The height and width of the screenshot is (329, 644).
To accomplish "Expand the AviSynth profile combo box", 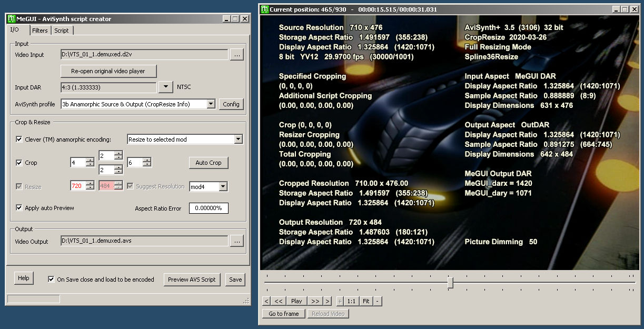I will point(211,104).
